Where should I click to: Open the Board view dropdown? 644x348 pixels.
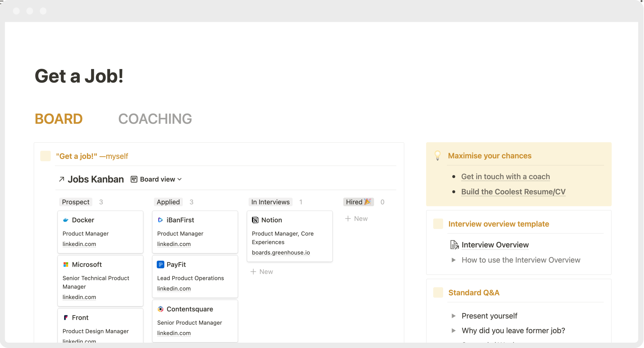156,179
